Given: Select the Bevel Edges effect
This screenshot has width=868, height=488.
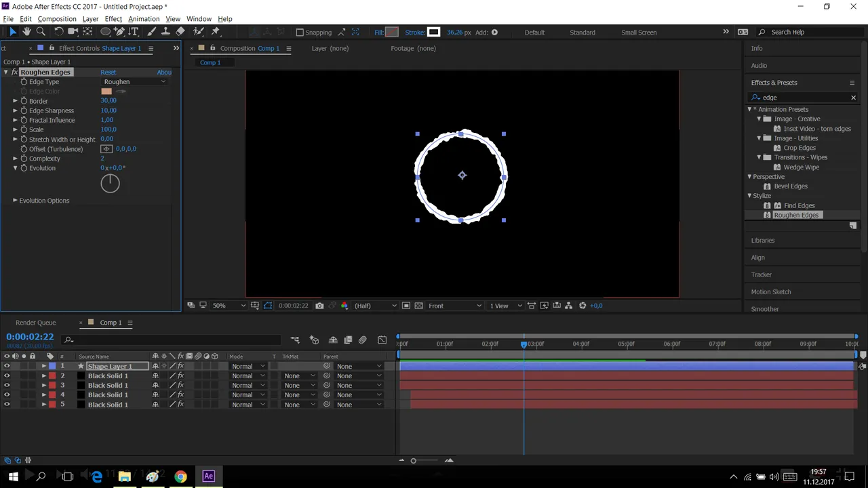Looking at the screenshot, I should click(791, 186).
